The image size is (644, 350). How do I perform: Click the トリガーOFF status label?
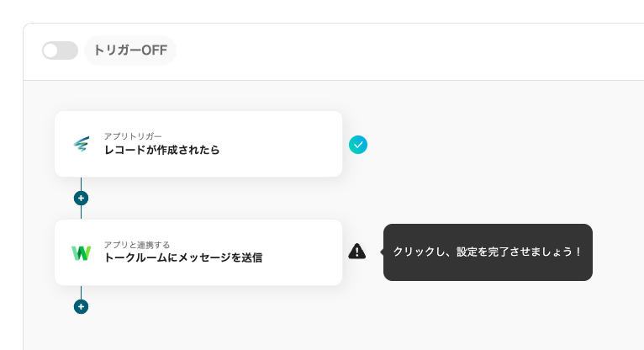point(130,50)
